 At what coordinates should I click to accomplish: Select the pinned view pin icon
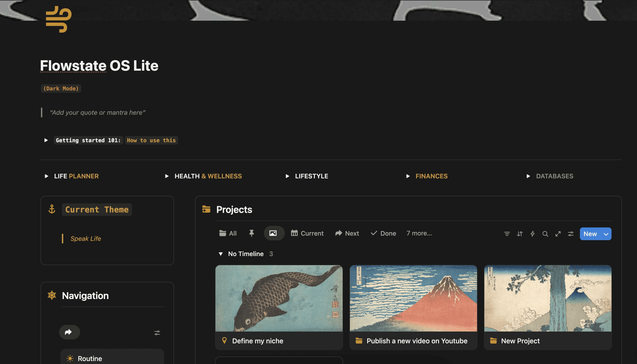coord(252,233)
